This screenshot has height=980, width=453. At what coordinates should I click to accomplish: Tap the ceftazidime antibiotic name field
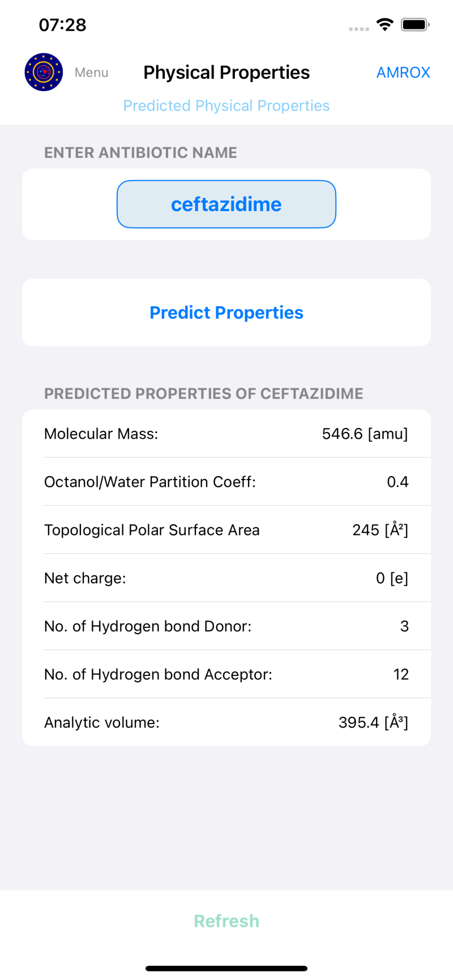click(226, 204)
